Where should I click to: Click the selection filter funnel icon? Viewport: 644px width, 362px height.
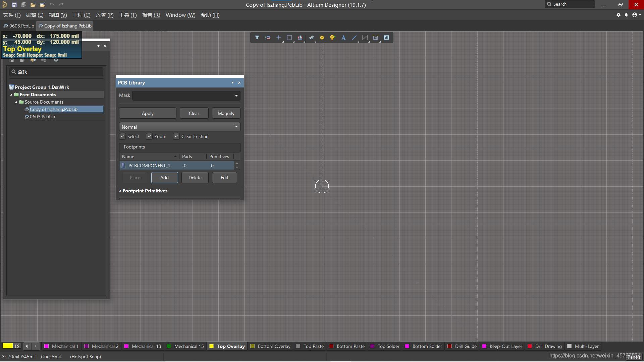pyautogui.click(x=257, y=38)
